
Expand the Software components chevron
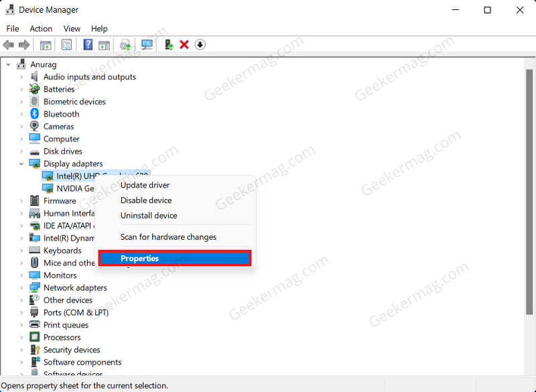pos(21,362)
